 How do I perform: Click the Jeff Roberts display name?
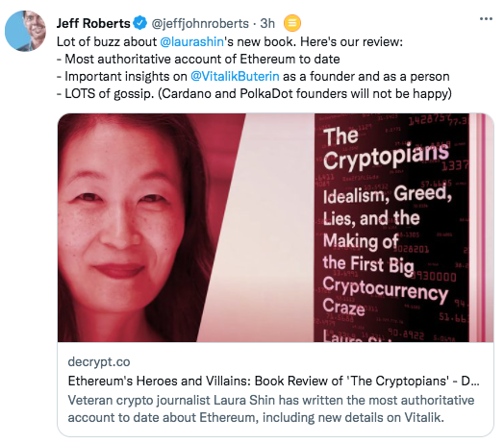pos(93,23)
